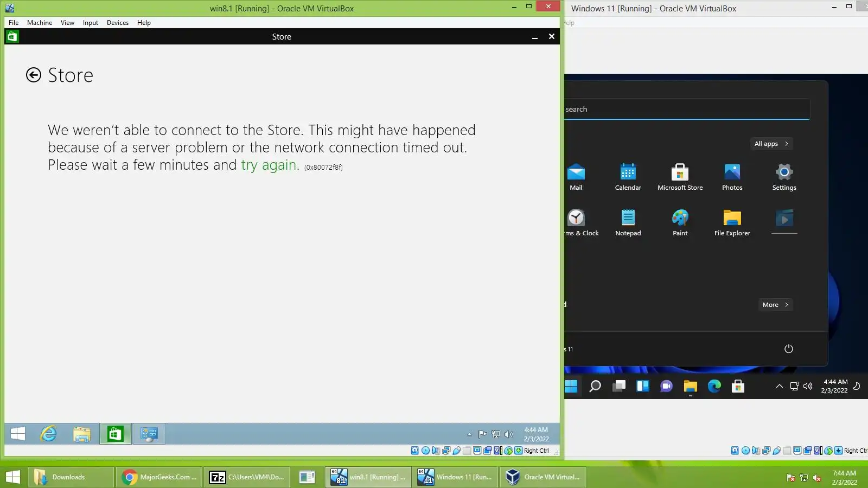Click the network icon in Windows 8.1 tray
868x488 pixels.
(495, 434)
